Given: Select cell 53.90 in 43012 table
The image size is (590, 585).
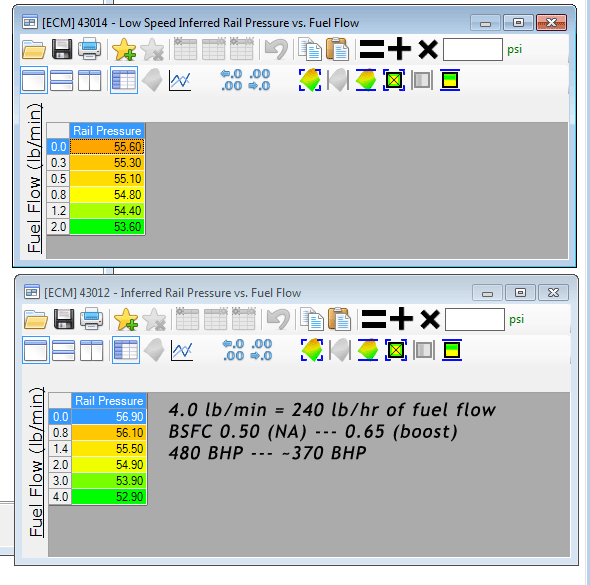Looking at the screenshot, I should click(x=109, y=481).
